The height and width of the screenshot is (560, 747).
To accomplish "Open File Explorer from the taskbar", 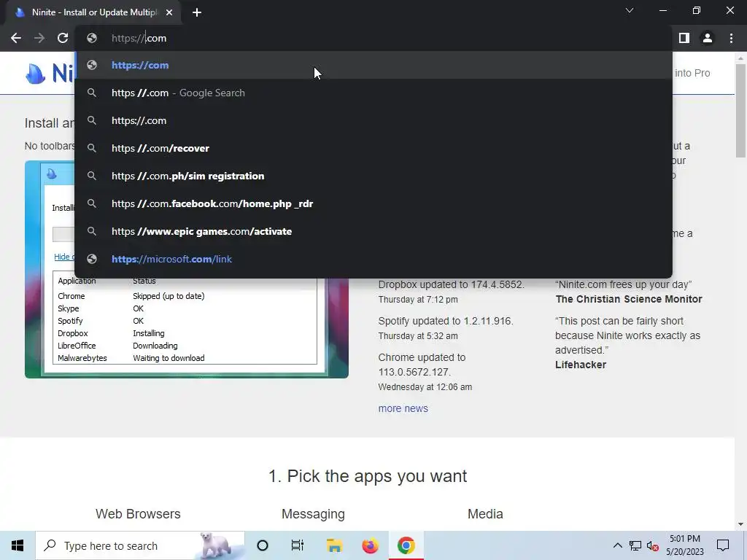I will click(x=334, y=545).
